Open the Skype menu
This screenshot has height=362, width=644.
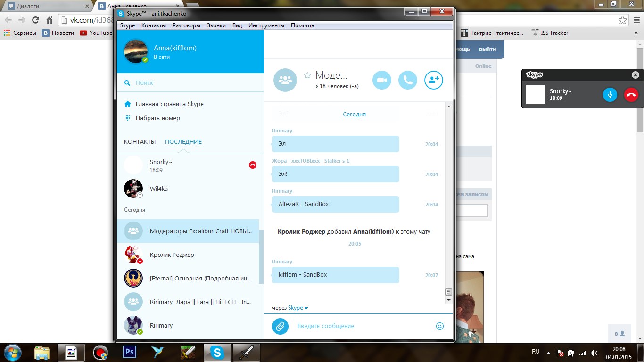point(127,25)
